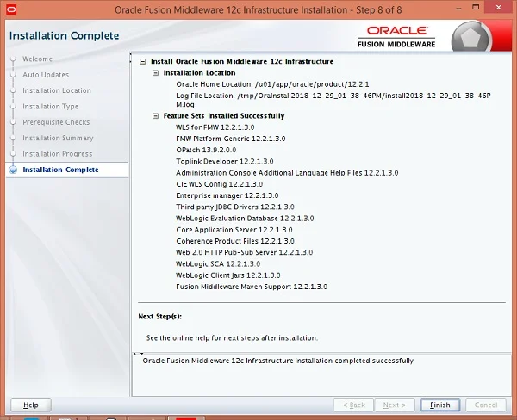Maximize the installer window
Viewport: 517px width, 420px height.
pyautogui.click(x=476, y=7)
